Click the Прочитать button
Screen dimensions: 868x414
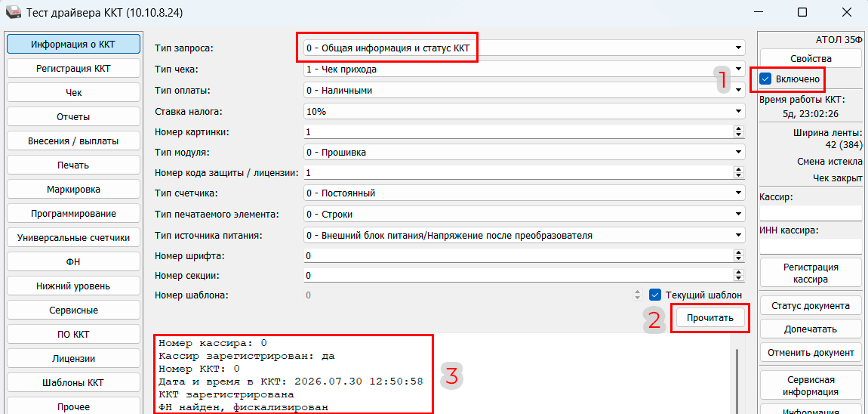coord(709,318)
